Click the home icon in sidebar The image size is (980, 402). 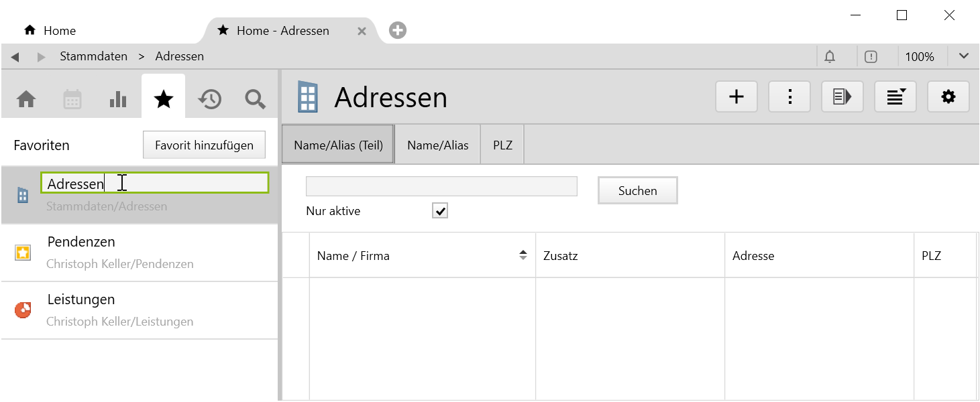tap(26, 99)
